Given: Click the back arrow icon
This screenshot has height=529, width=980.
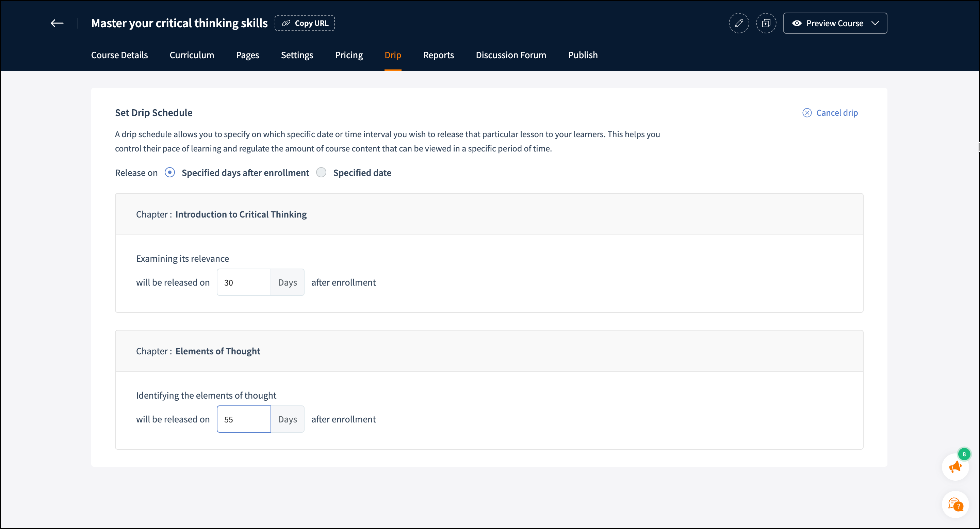Looking at the screenshot, I should 57,23.
